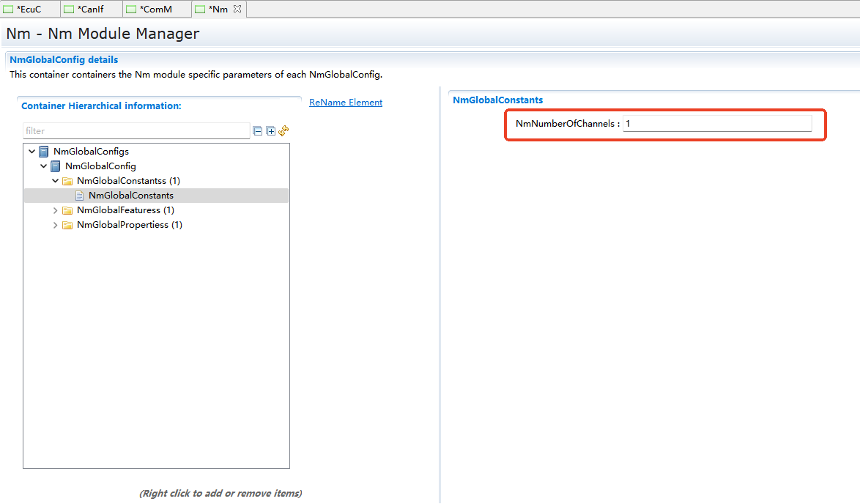
Task: Click the NmGlobalConfigs blue container icon
Action: 44,152
